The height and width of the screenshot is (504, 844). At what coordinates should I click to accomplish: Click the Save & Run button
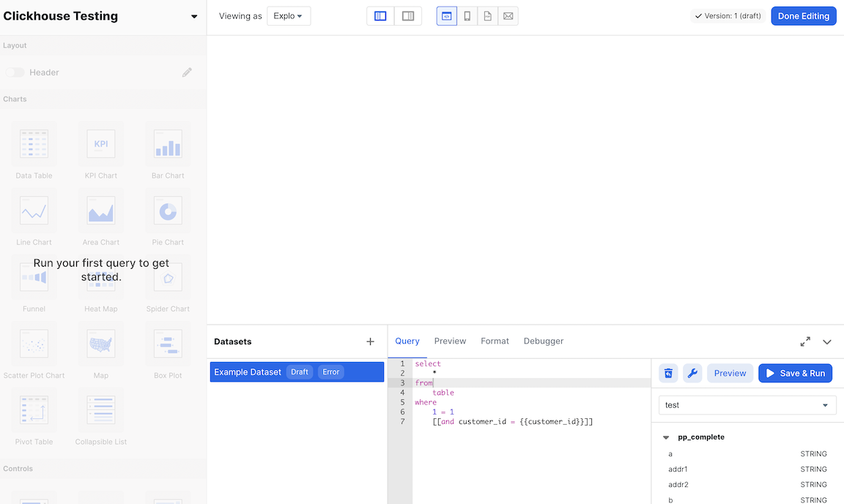(x=795, y=373)
